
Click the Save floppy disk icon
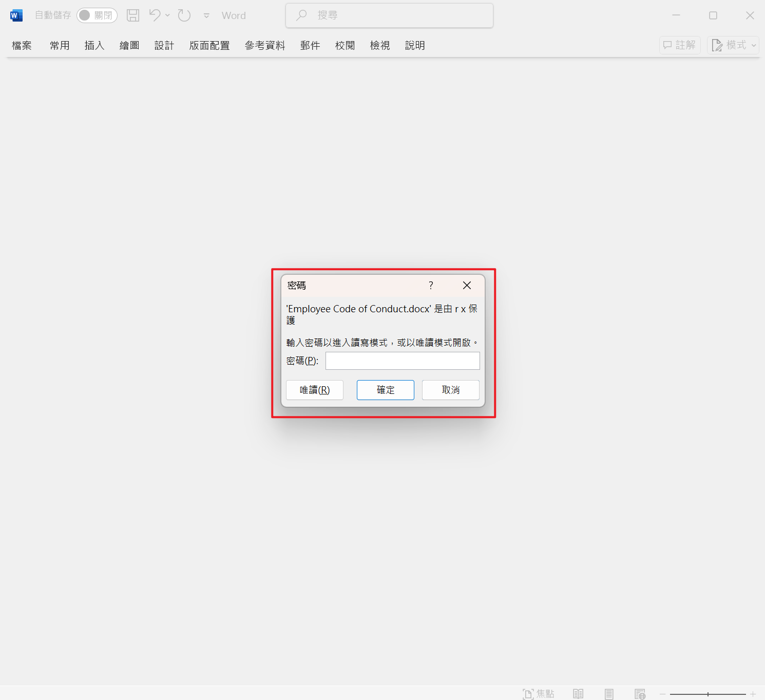click(133, 15)
